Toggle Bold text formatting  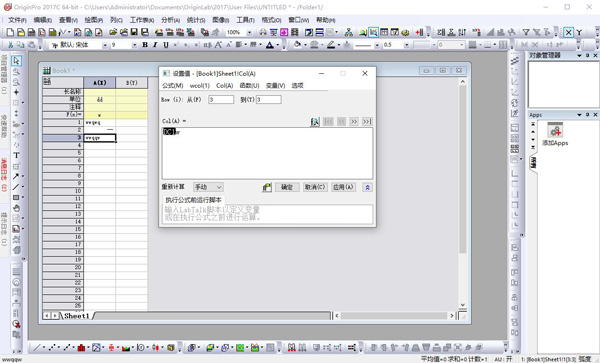[145, 45]
